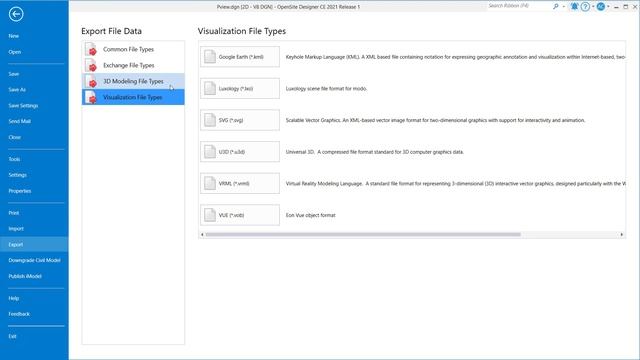This screenshot has height=360, width=640.
Task: Choose Save As option
Action: [17, 89]
